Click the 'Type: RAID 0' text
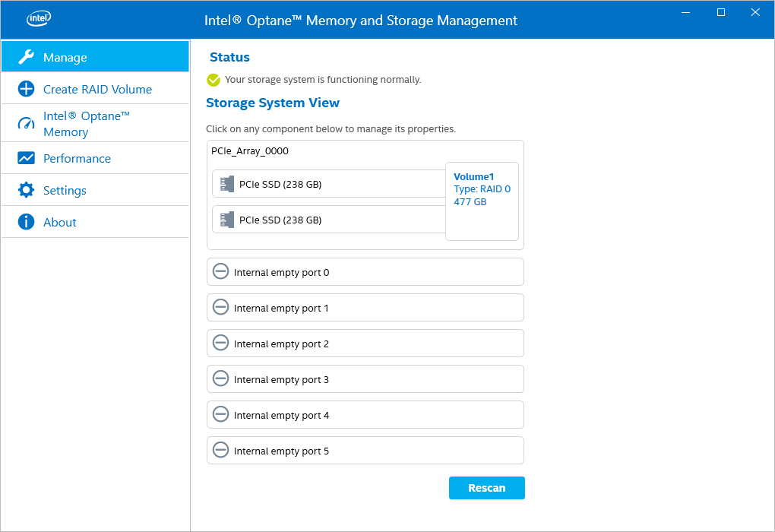Viewport: 775px width, 532px height. (482, 189)
